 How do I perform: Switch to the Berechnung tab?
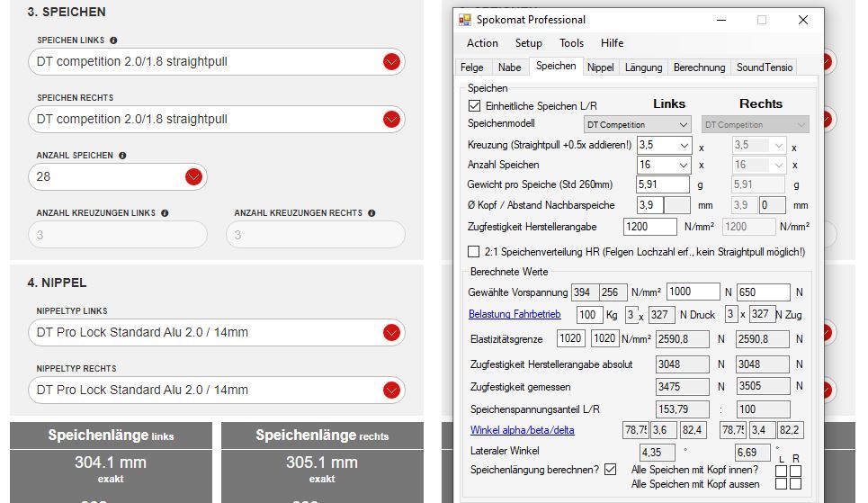tap(699, 67)
